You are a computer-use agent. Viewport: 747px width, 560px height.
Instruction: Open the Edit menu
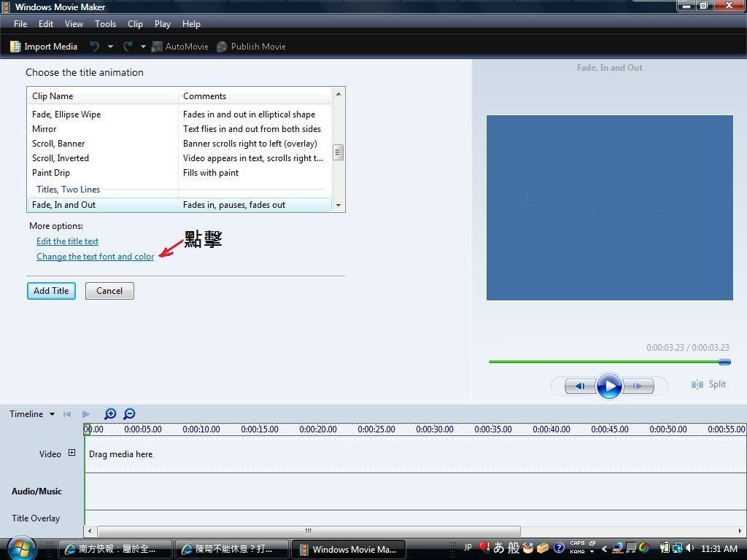point(46,24)
